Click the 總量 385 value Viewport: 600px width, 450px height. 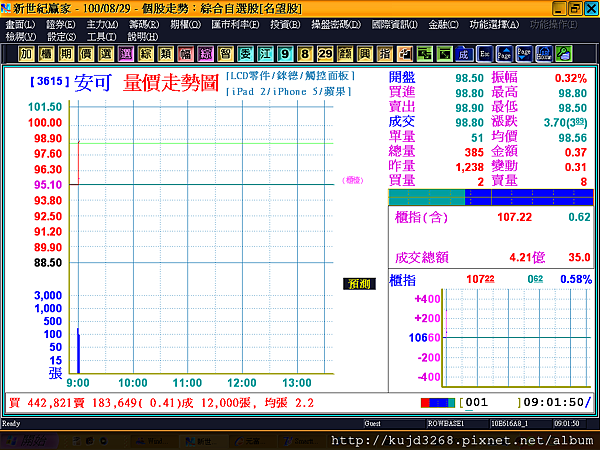click(474, 152)
